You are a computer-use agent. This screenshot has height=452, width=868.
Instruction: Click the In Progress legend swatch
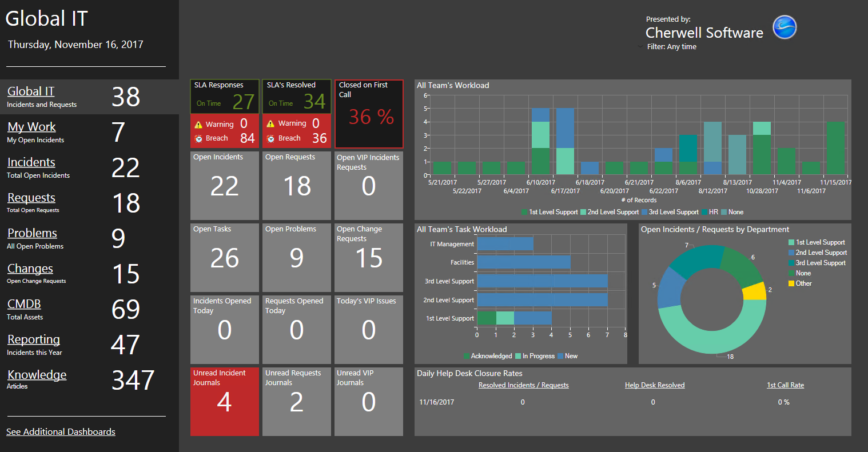(x=518, y=356)
